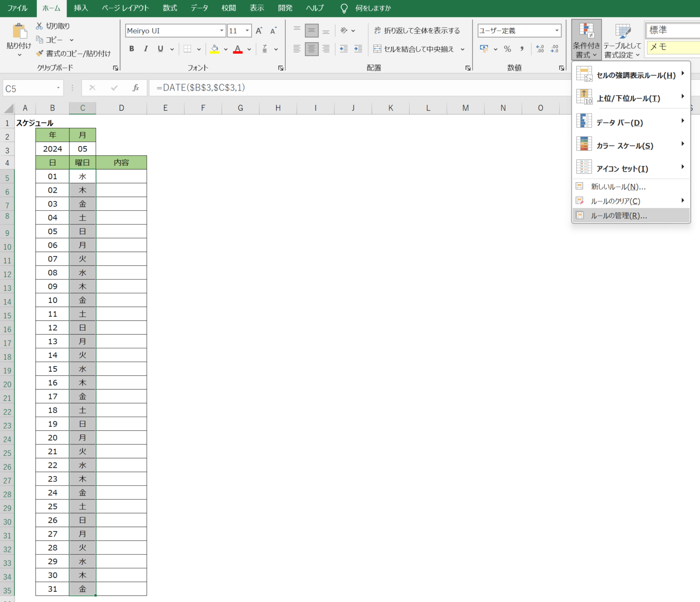Toggle wrap text to show all
This screenshot has height=602, width=700.
417,31
